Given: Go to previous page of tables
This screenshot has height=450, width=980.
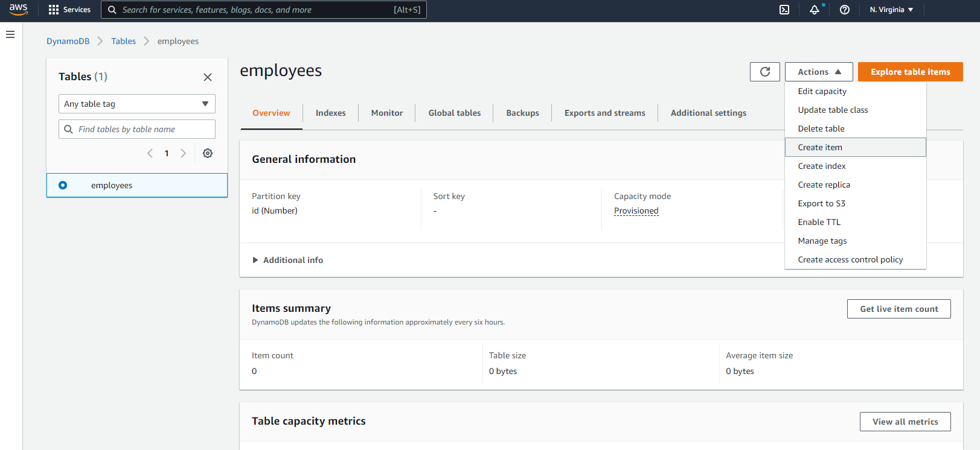Looking at the screenshot, I should [x=150, y=153].
